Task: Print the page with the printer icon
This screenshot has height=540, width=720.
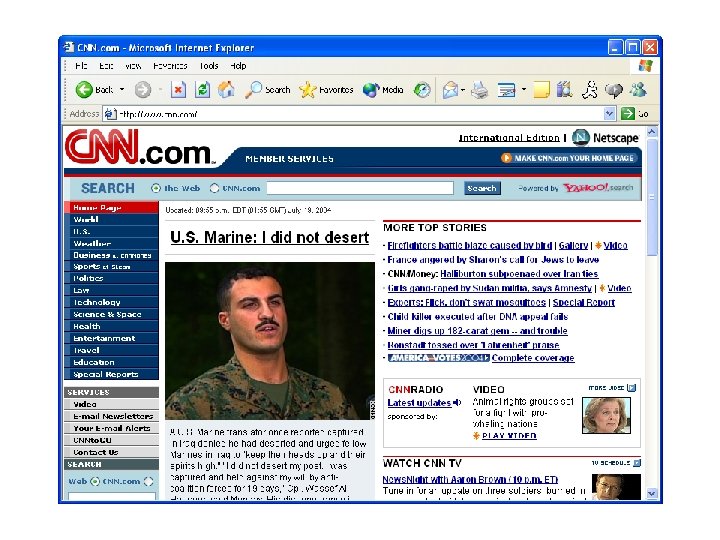Action: click(480, 90)
